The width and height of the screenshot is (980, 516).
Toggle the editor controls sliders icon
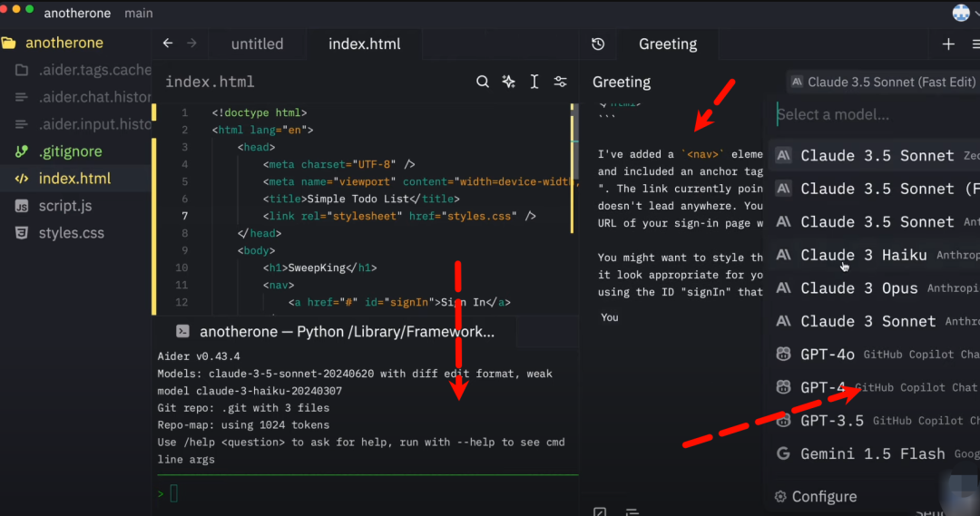[560, 82]
